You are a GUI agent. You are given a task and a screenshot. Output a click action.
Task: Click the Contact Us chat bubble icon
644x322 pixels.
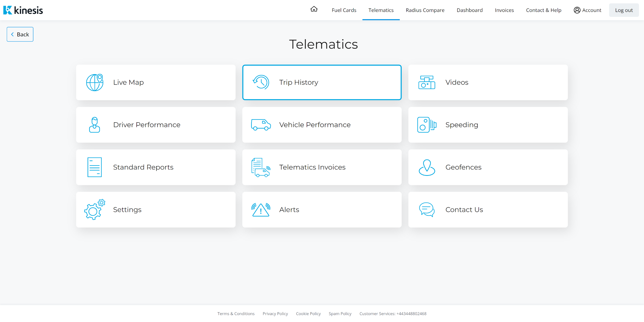(x=427, y=210)
